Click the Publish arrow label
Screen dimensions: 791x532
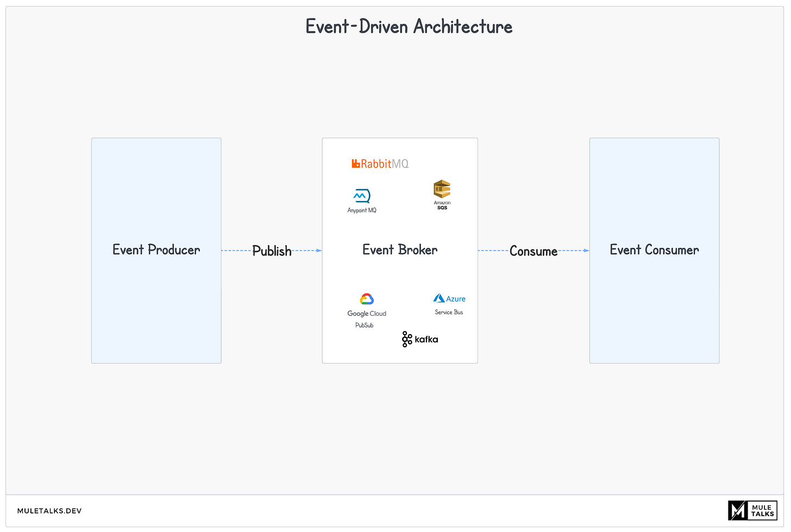coord(272,251)
